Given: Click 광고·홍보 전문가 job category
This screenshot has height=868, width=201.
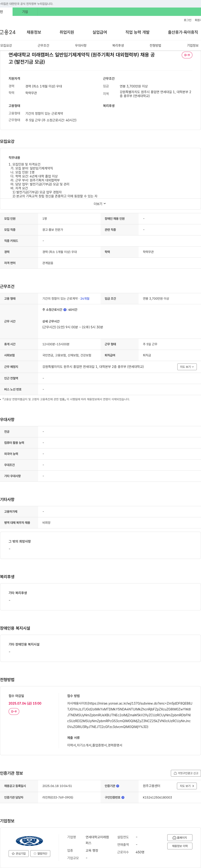Looking at the screenshot, I should [x=53, y=230].
